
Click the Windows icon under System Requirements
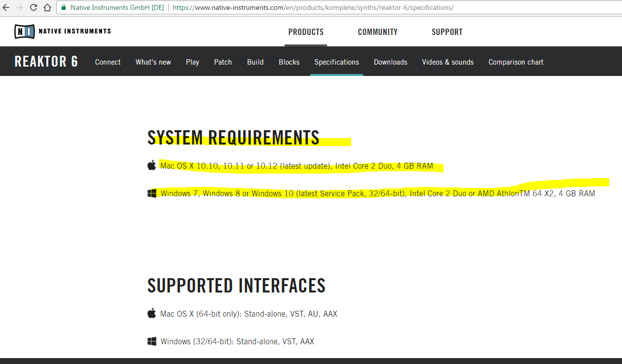pos(152,193)
